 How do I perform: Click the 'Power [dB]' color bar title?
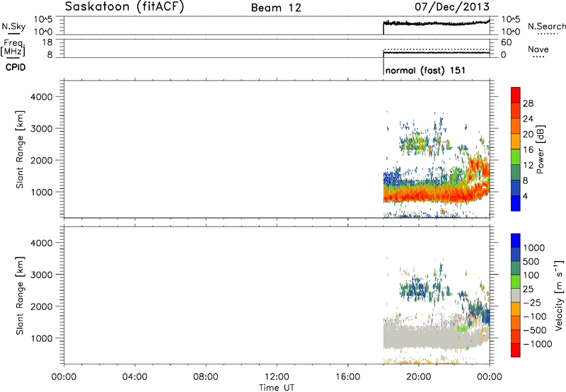pos(541,149)
